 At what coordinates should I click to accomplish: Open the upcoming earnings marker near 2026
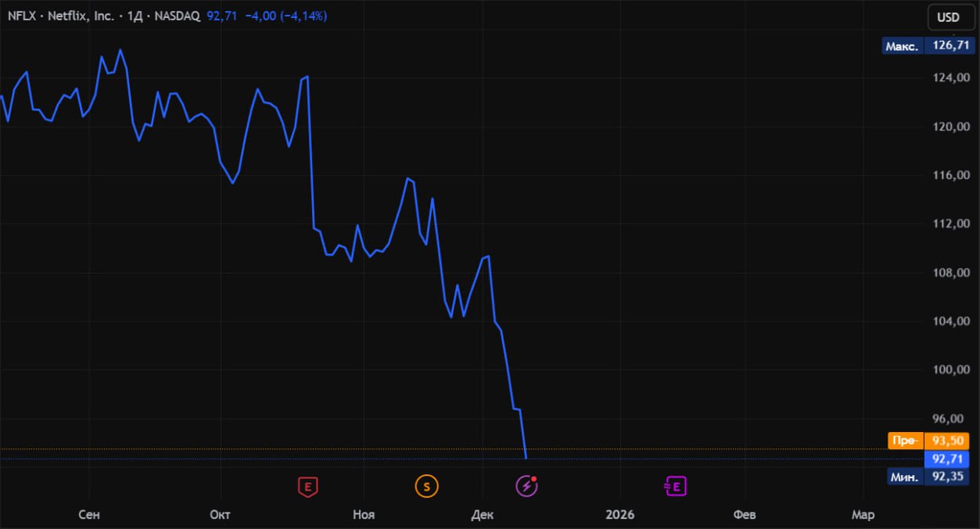[675, 487]
